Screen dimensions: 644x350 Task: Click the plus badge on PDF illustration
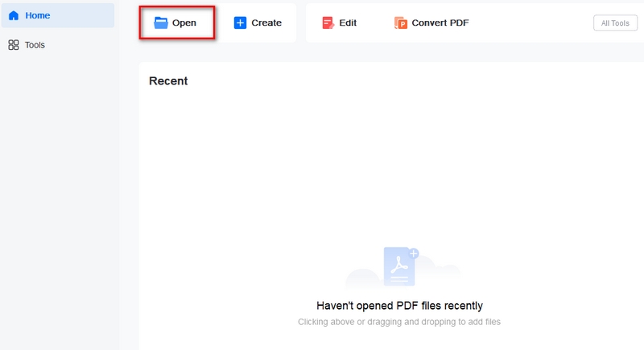(x=414, y=253)
